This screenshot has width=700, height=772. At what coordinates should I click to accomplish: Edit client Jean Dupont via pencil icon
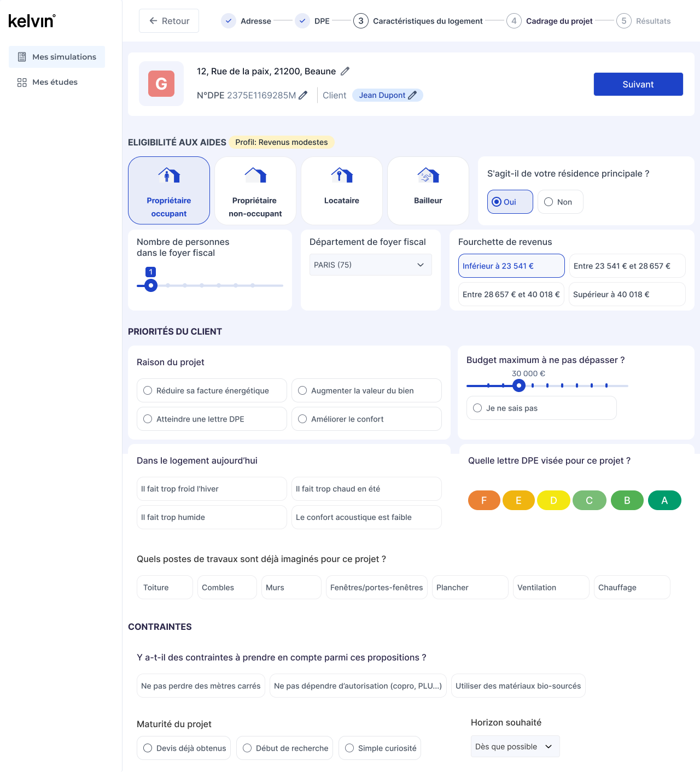pos(412,95)
